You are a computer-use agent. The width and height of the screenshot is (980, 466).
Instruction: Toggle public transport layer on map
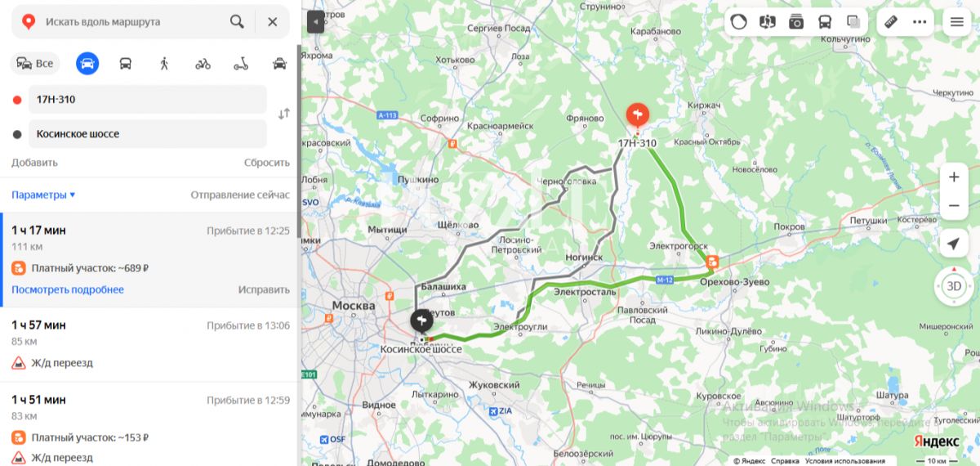click(x=825, y=22)
